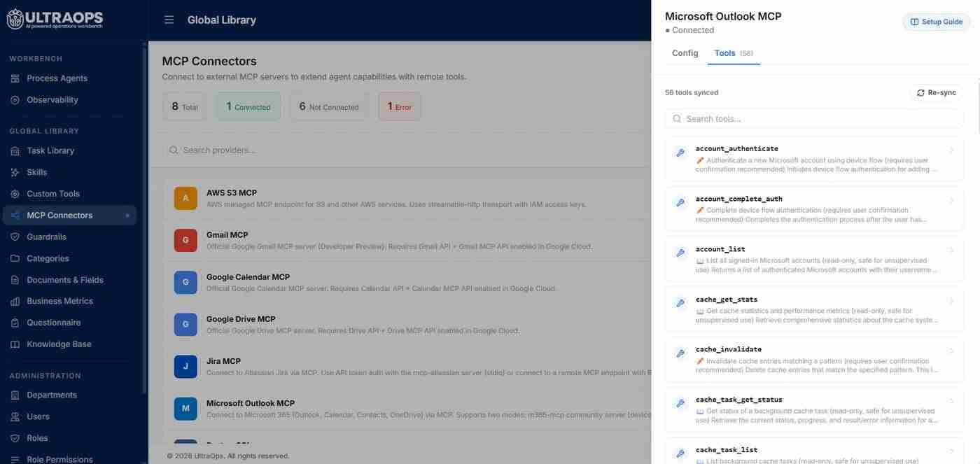Open Roles in Administration section
This screenshot has height=464, width=980.
click(69, 438)
